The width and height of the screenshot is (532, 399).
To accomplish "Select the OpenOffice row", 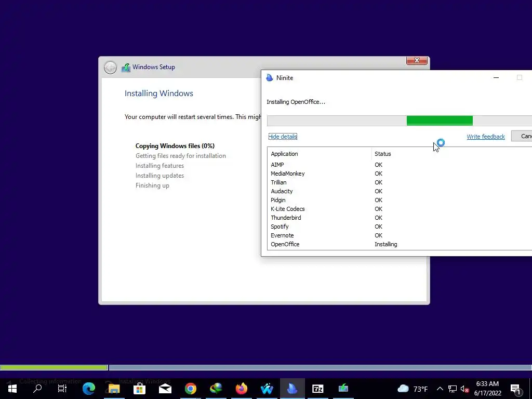I will coord(400,244).
